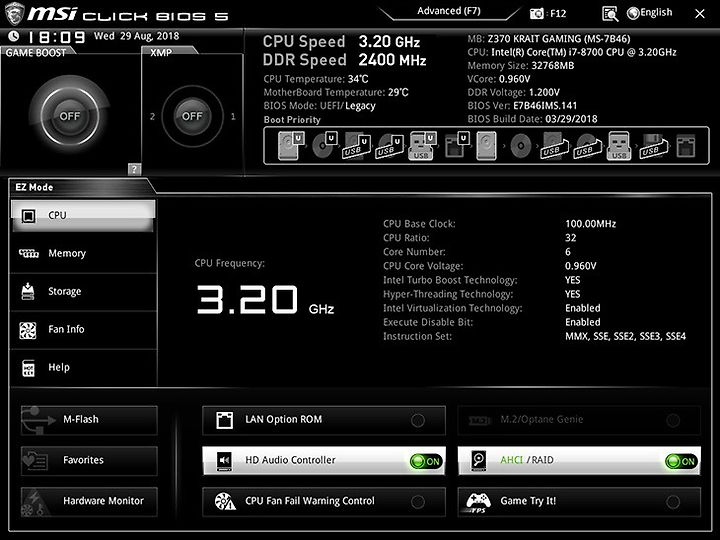Toggle the XMP profile OFF knob
The width and height of the screenshot is (720, 540).
pos(192,116)
